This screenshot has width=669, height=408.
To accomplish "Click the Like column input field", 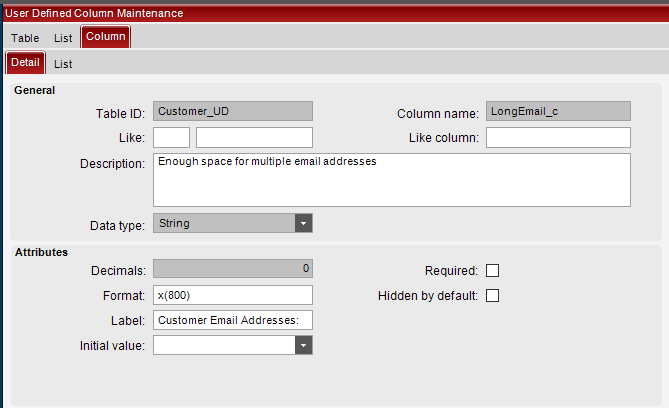I will (x=558, y=137).
